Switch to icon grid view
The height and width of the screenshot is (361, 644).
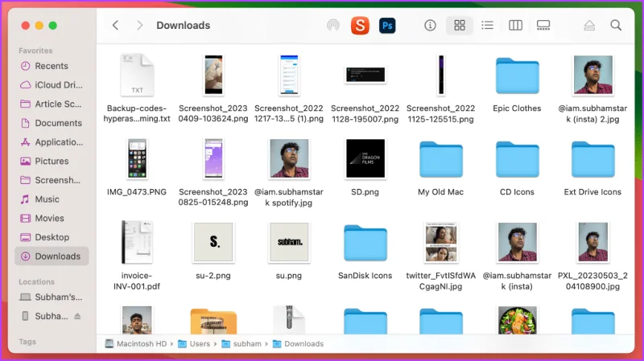click(x=460, y=26)
